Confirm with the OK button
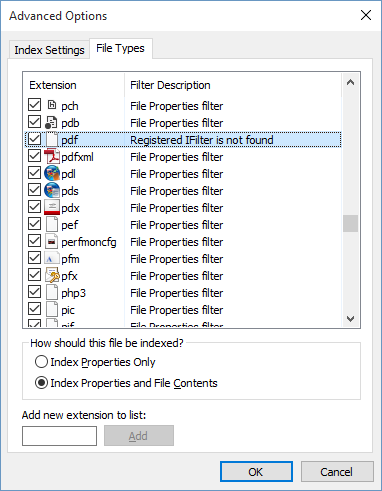The width and height of the screenshot is (382, 491). coord(256,472)
